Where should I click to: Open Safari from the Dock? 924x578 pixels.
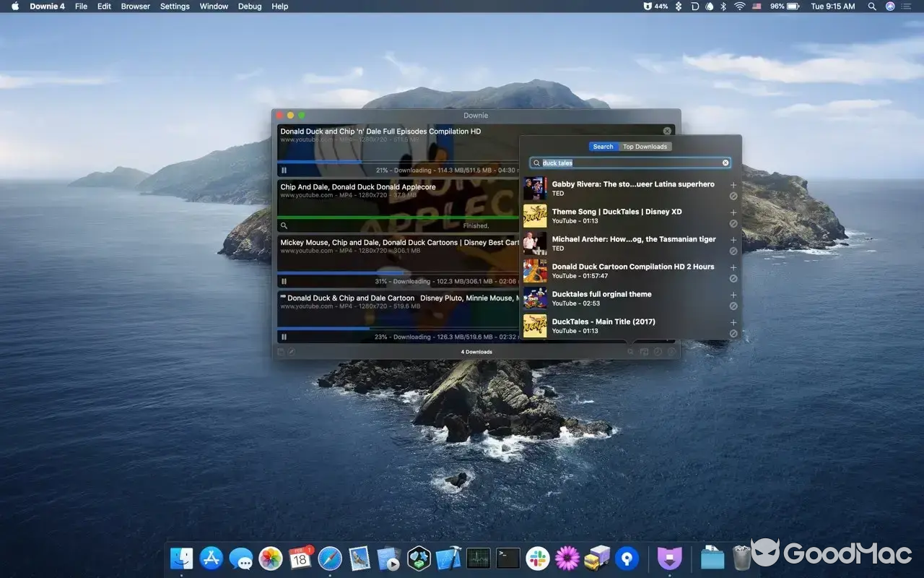coord(330,558)
